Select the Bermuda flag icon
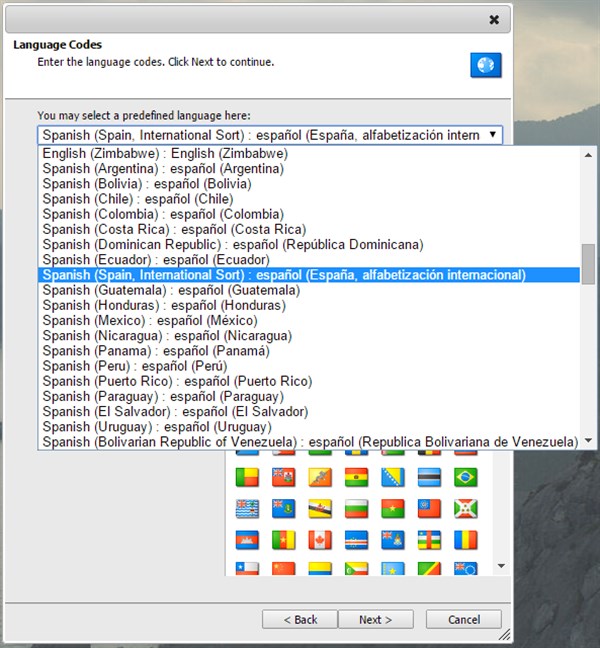The width and height of the screenshot is (600, 648). (283, 477)
